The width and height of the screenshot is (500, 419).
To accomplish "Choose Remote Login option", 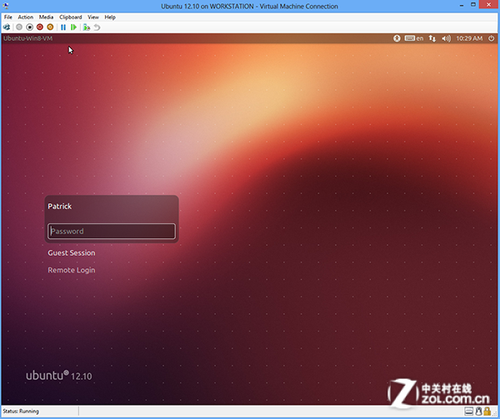I will [71, 270].
